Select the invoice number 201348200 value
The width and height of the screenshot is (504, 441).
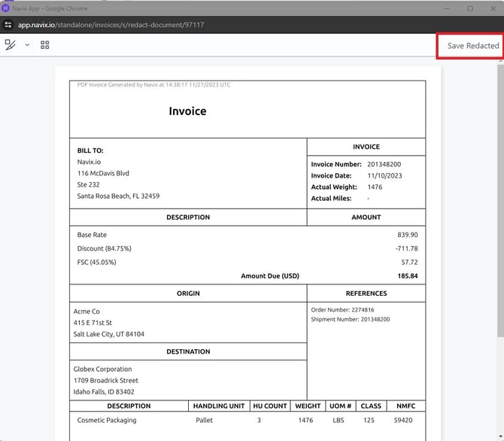click(384, 164)
